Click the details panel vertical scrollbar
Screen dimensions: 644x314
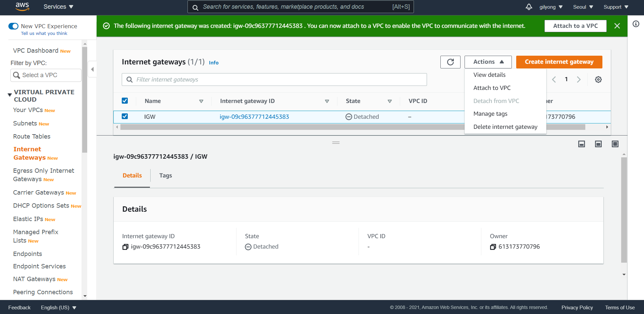coord(624,210)
